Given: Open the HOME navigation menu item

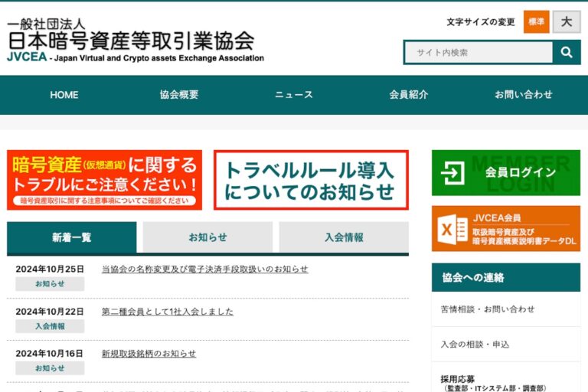Looking at the screenshot, I should coord(64,95).
